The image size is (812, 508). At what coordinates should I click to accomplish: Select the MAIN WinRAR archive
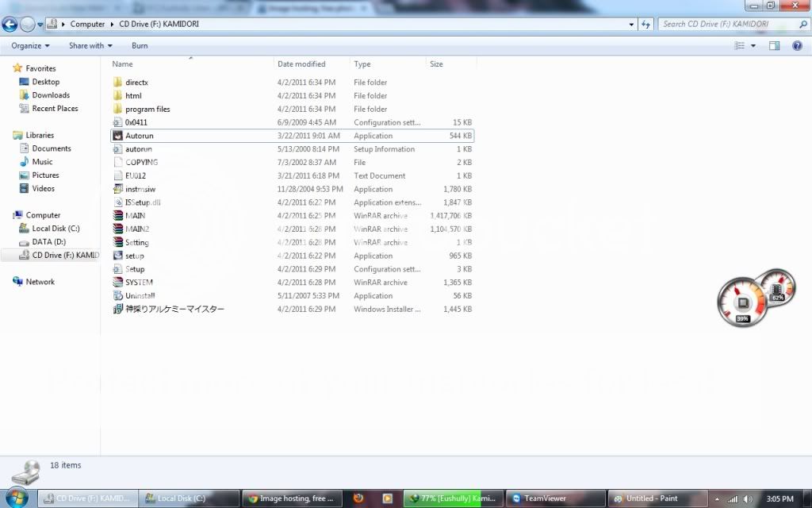[x=135, y=216]
